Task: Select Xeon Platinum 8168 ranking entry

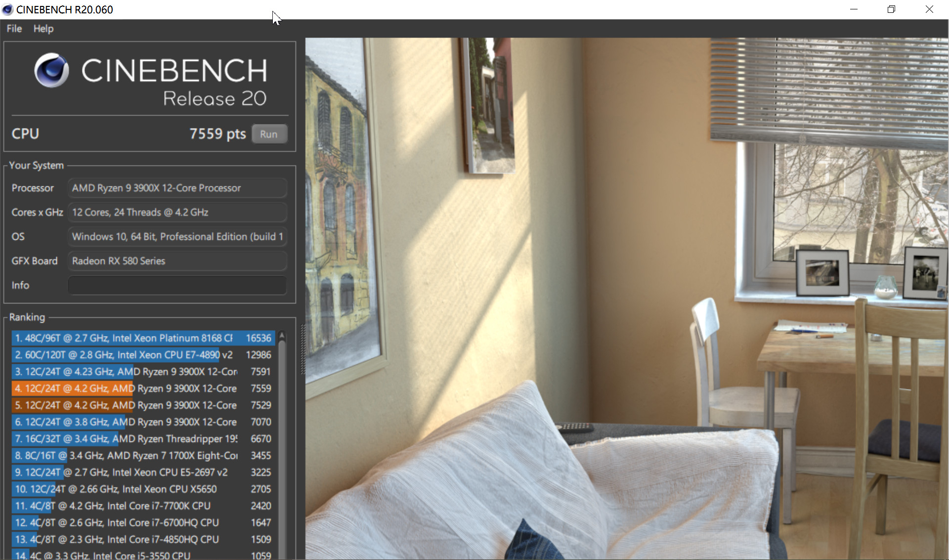Action: pyautogui.click(x=142, y=338)
